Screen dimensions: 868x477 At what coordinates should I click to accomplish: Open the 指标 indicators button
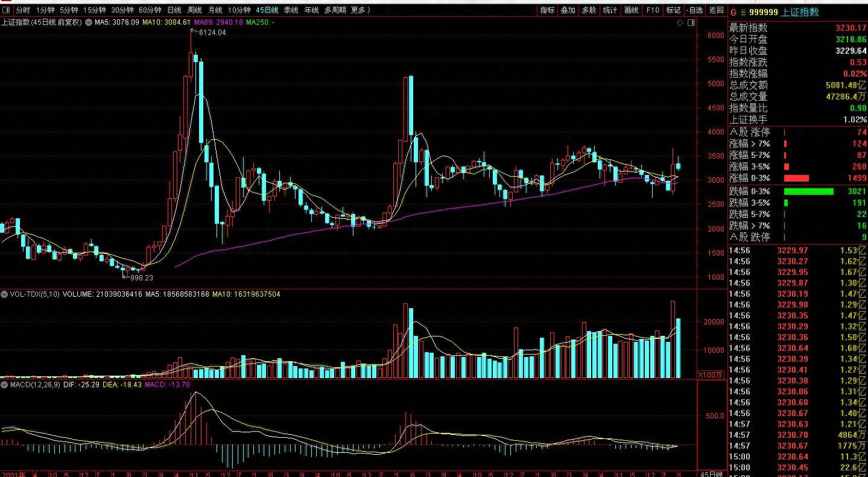click(x=548, y=10)
